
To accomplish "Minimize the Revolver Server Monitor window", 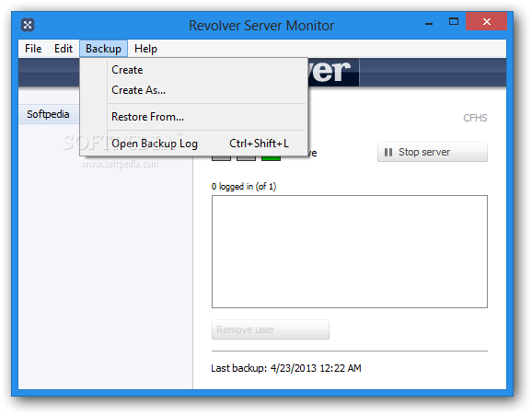I will 429,24.
